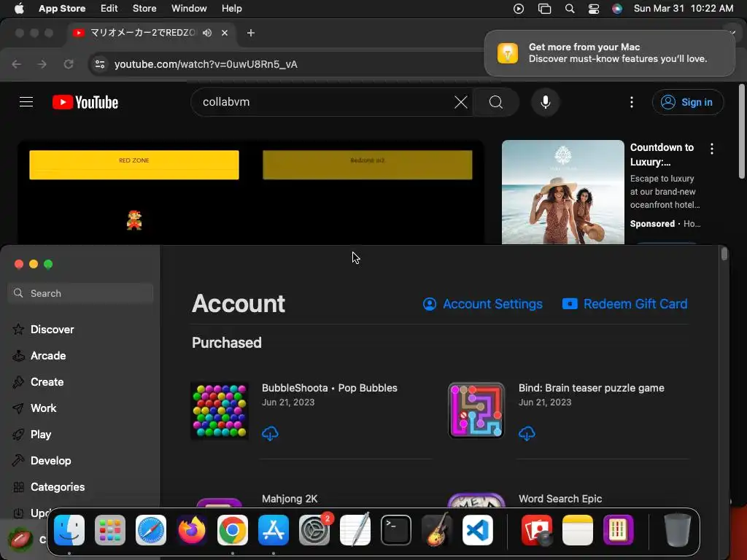Click the App Store window scrollbar
This screenshot has width=747, height=560.
[x=724, y=254]
